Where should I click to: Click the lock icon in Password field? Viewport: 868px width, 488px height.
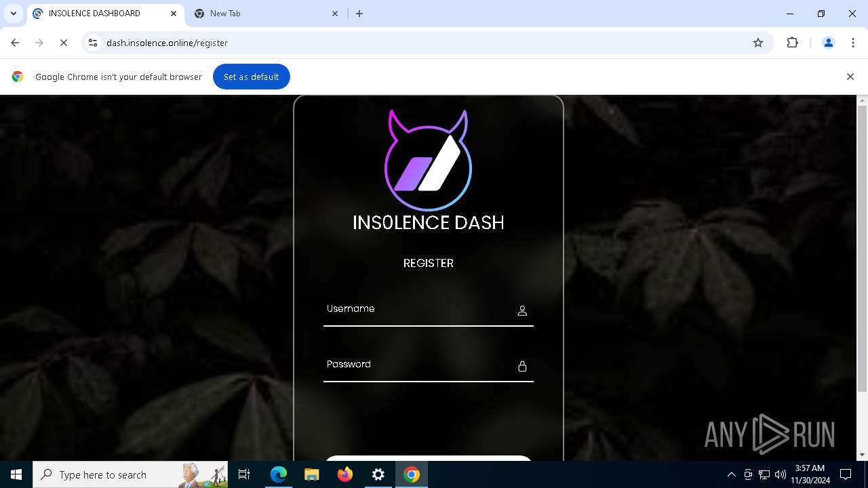pyautogui.click(x=522, y=366)
